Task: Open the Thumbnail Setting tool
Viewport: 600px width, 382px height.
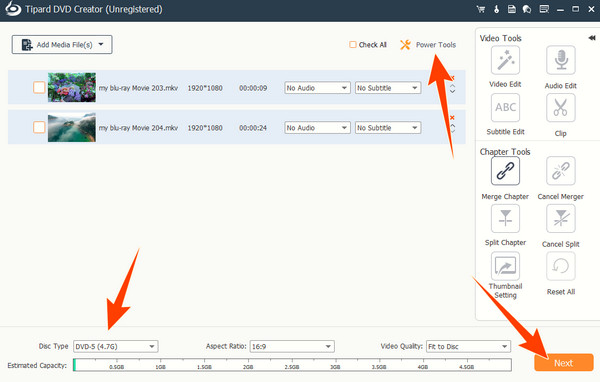Action: pyautogui.click(x=505, y=266)
